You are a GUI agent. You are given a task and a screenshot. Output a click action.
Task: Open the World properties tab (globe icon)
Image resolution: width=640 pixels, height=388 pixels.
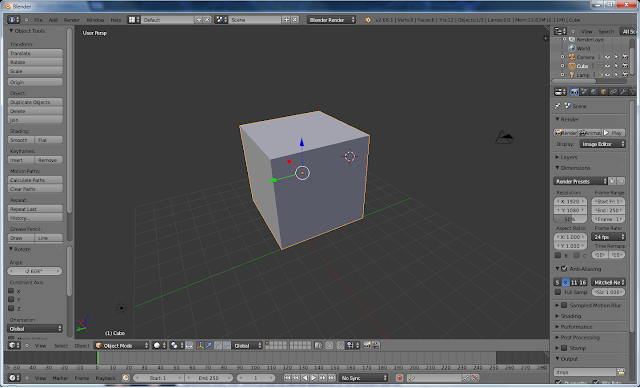coord(594,92)
